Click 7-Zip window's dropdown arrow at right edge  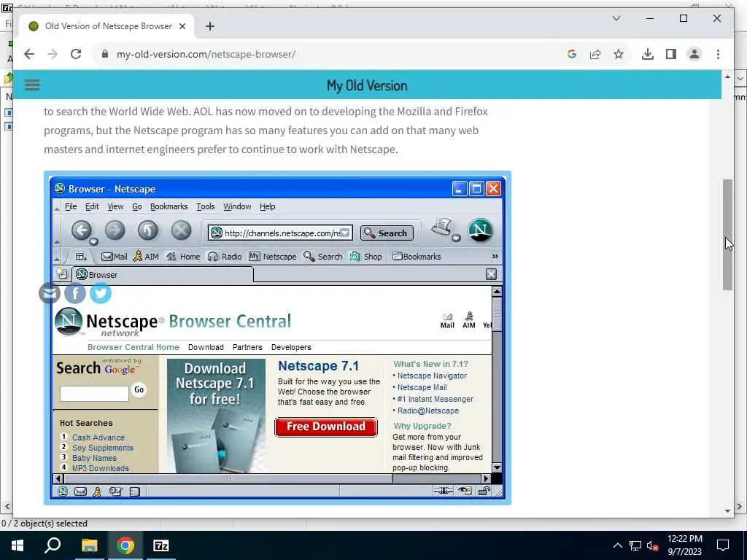click(740, 79)
